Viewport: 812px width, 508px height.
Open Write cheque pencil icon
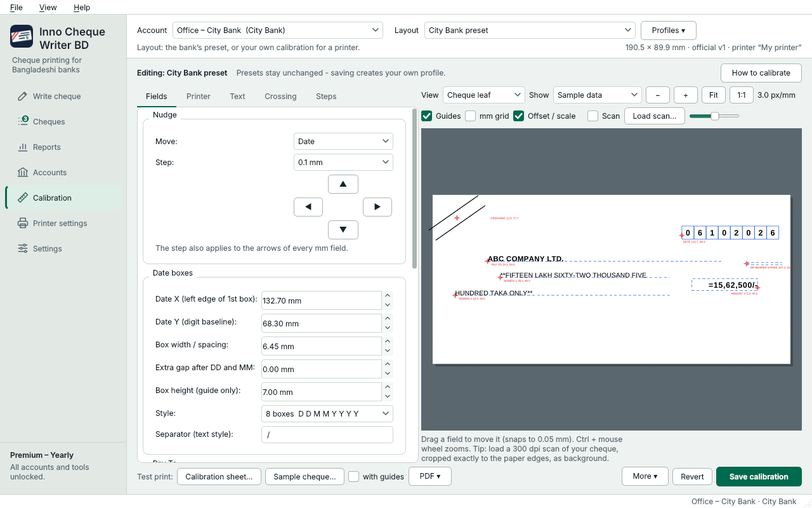pyautogui.click(x=23, y=97)
